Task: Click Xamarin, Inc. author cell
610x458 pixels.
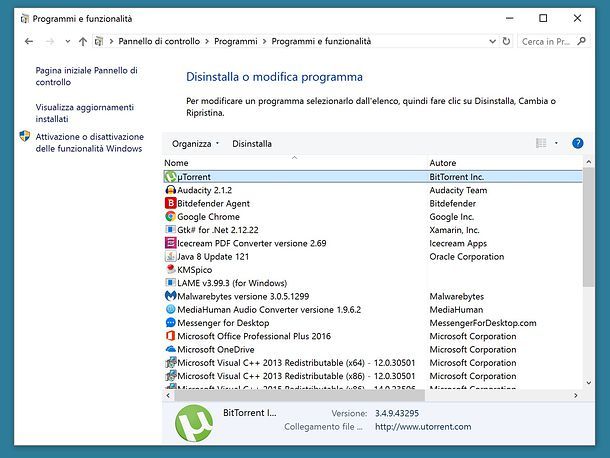Action: pos(454,230)
